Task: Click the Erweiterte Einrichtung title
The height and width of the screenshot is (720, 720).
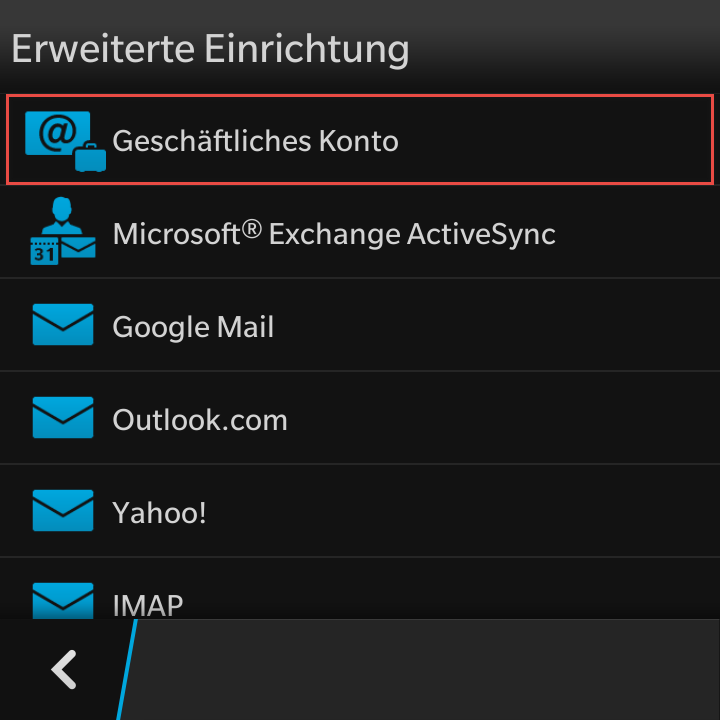Action: [210, 50]
